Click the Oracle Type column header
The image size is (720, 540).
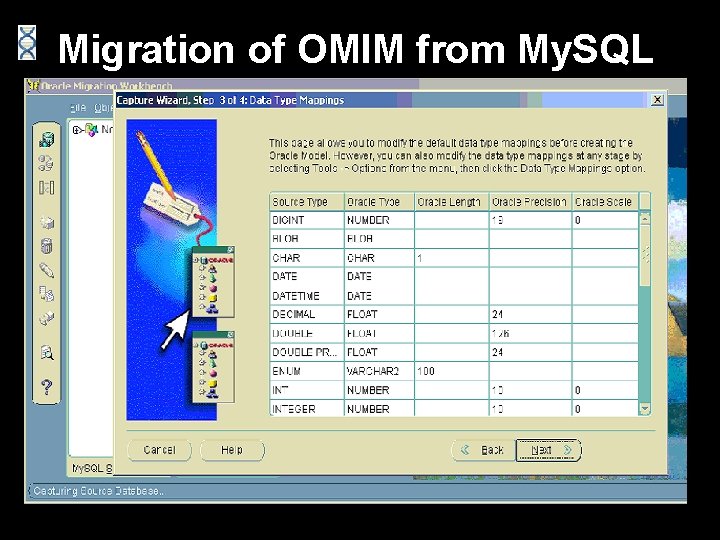coord(379,202)
